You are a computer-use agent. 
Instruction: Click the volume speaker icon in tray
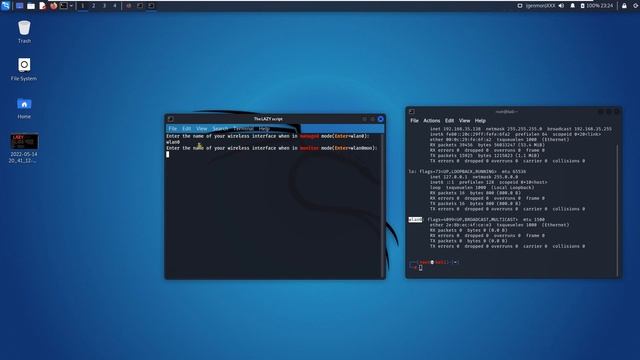[x=561, y=6]
